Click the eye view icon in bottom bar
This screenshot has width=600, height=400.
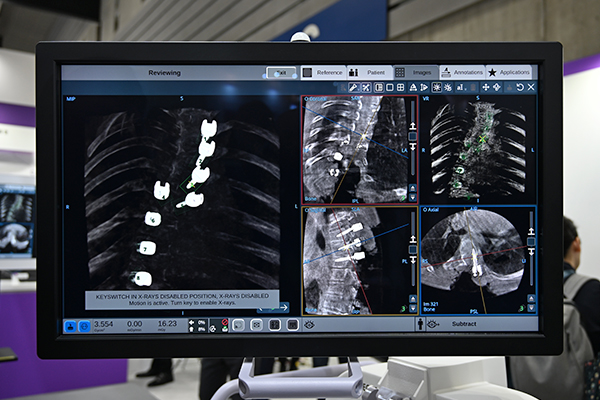[310, 324]
